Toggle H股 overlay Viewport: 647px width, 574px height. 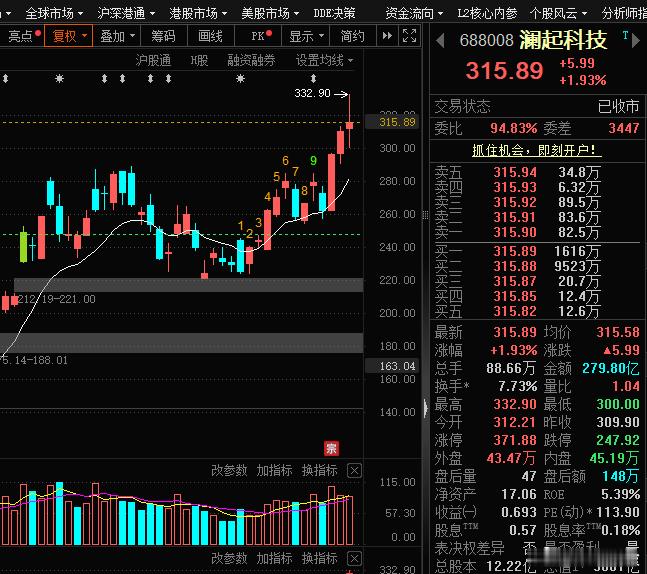tap(199, 61)
